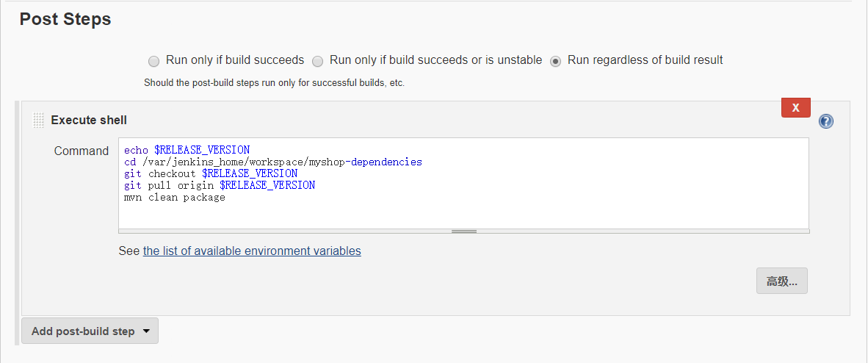Viewport: 868px width, 363px height.
Task: Open help via the blue question mark icon
Action: (826, 121)
